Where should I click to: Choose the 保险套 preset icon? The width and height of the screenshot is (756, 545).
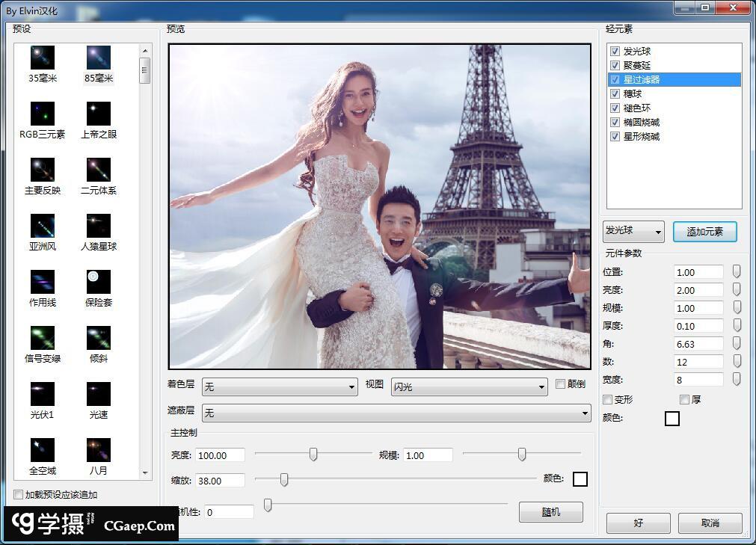[x=98, y=282]
